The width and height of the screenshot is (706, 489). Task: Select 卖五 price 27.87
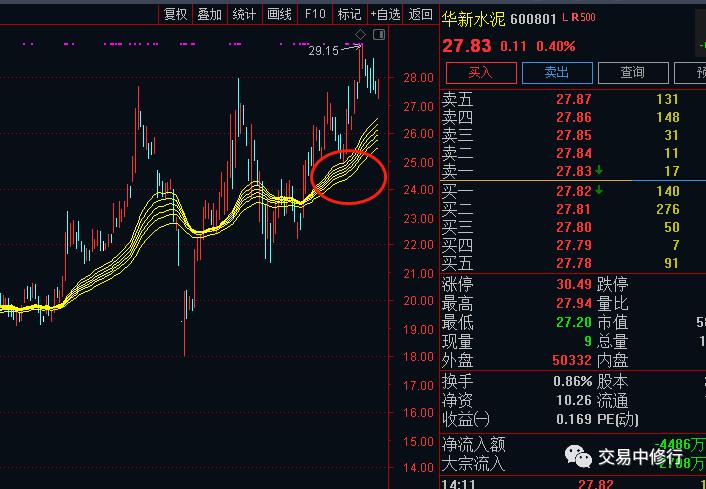point(573,99)
